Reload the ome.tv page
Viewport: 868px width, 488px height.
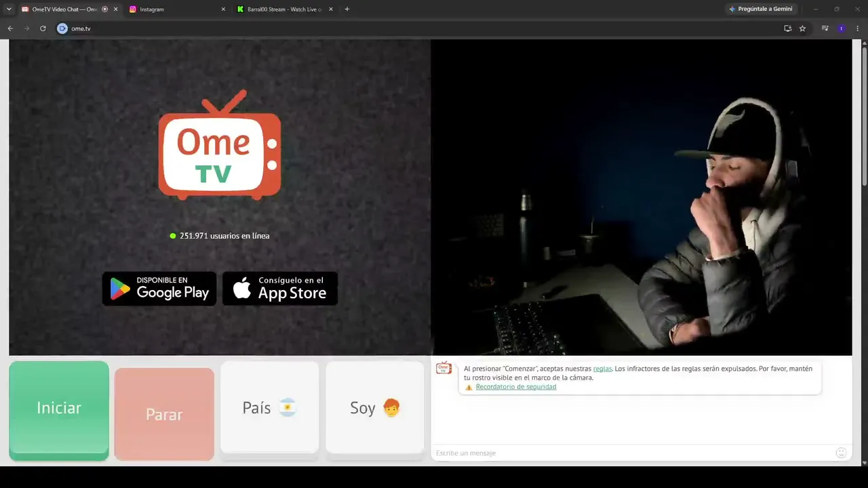[x=43, y=28]
